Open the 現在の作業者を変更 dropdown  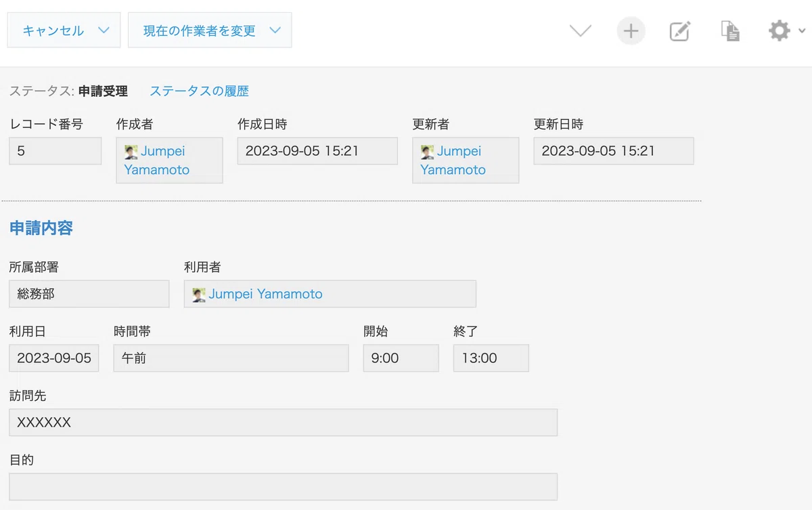coord(210,30)
